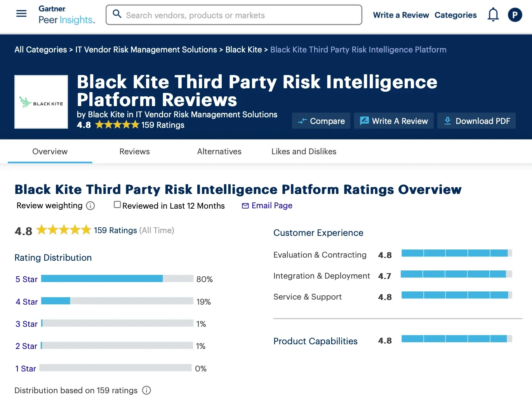Click the current product breadcrumb link
Image resolution: width=532 pixels, height=408 pixels.
[x=358, y=50]
